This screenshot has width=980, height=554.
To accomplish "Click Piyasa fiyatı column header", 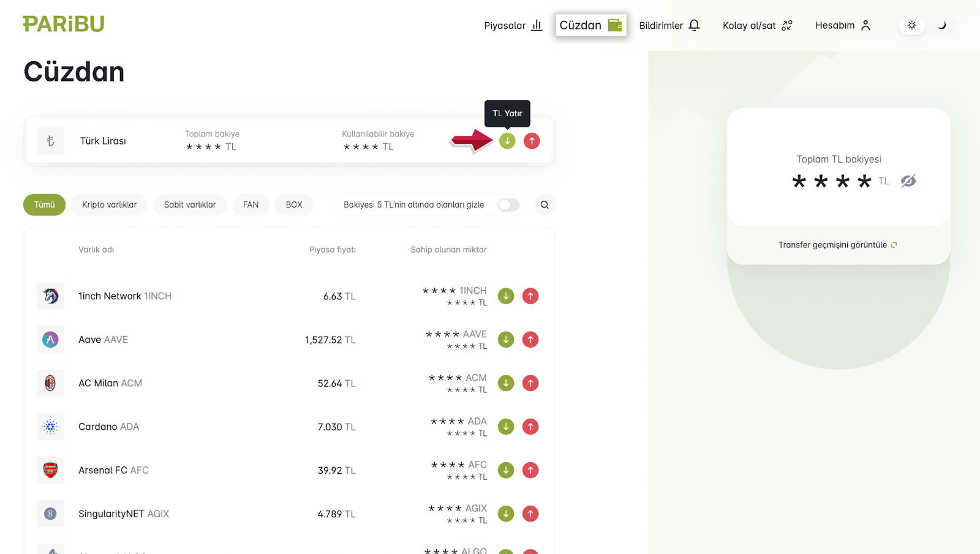I will (x=333, y=250).
